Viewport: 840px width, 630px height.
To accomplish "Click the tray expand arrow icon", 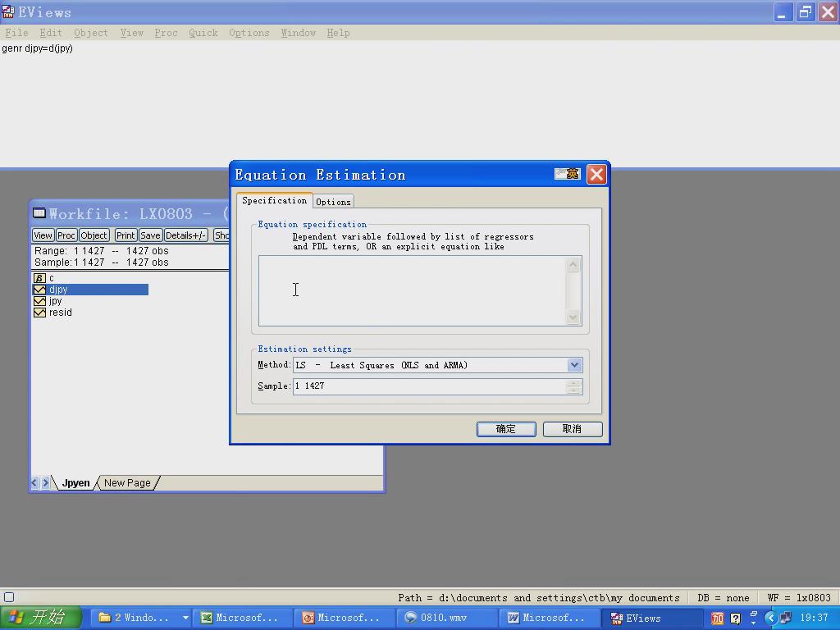I will click(x=771, y=619).
